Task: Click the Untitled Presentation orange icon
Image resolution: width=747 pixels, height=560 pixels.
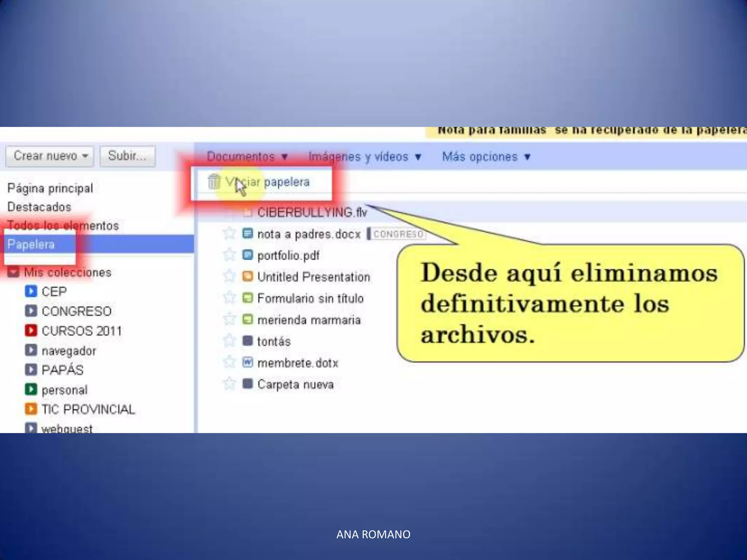Action: click(248, 276)
